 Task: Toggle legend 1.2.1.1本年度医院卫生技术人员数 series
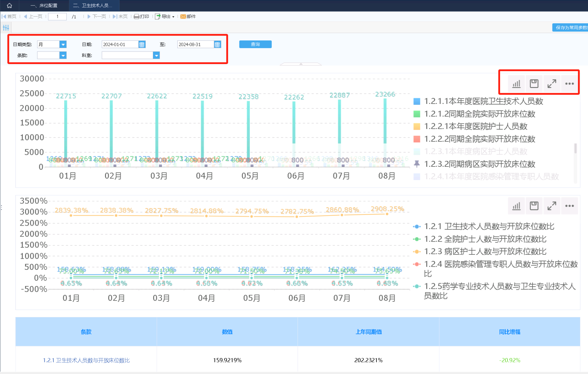click(483, 101)
